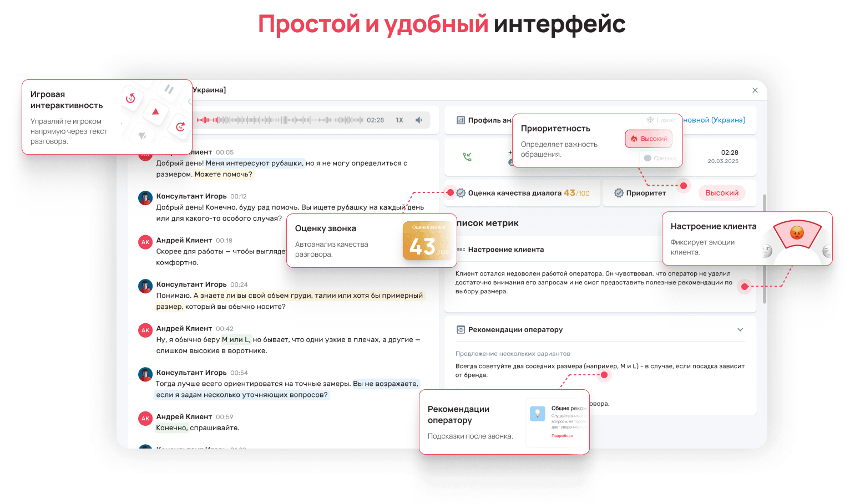Click the eye icon beside Рекомендации оператору
Screen dimensions: 855x504
coord(461,330)
